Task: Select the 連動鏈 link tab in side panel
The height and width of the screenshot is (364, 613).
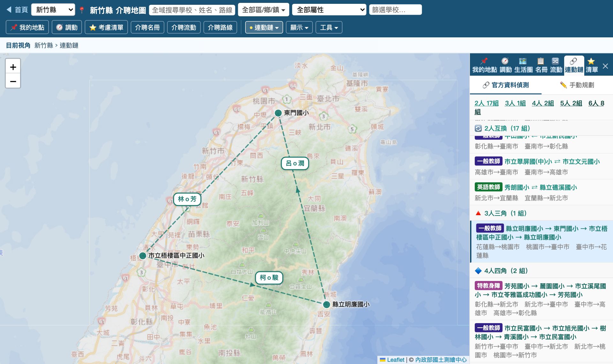Action: pos(574,65)
